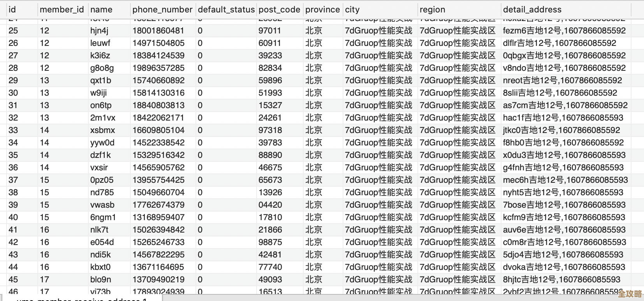Screen dimensions: 644x301
Task: Select the province column header
Action: tap(322, 10)
